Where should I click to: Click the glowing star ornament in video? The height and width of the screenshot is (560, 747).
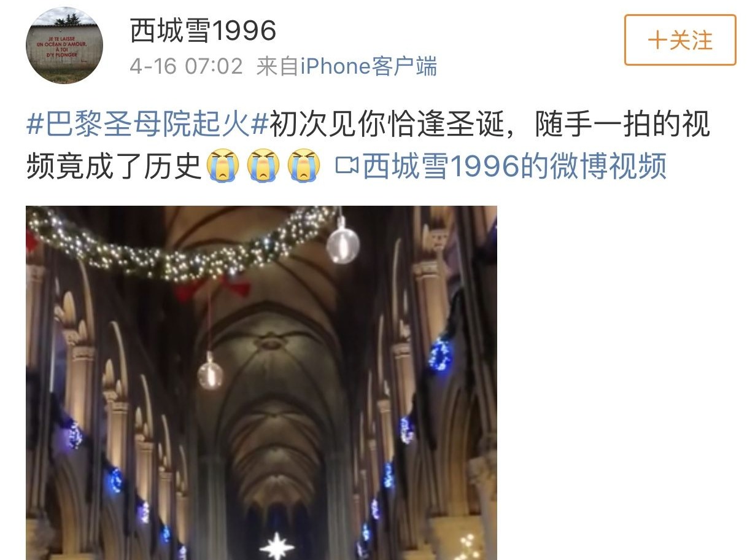(277, 545)
